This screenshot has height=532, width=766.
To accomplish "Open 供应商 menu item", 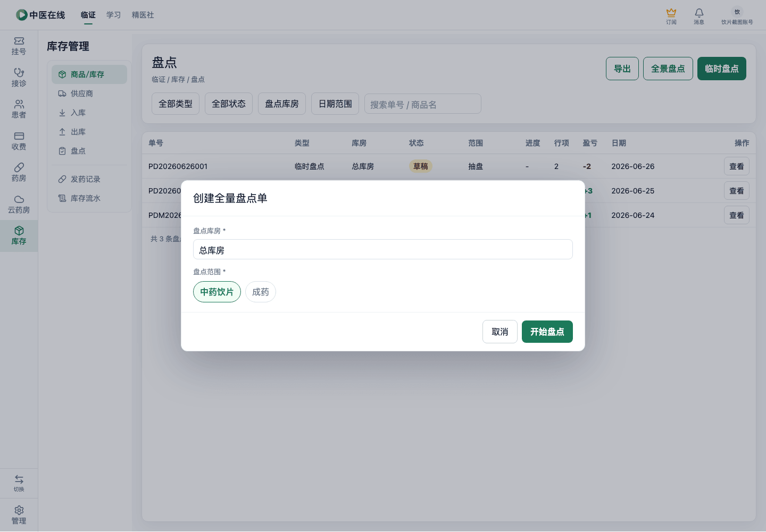I will [x=89, y=94].
